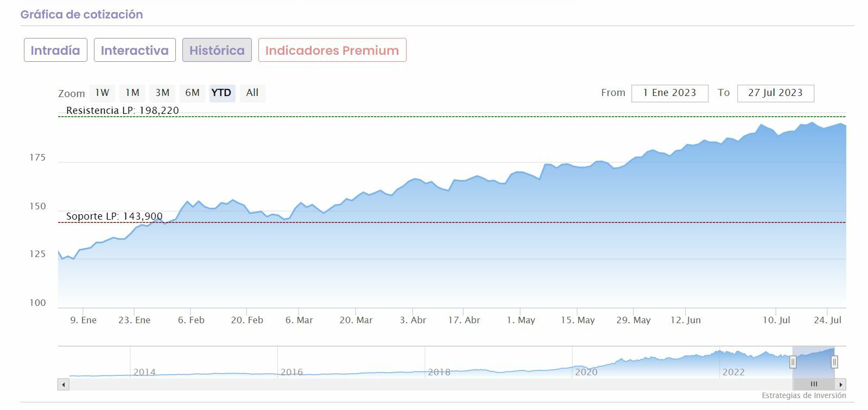This screenshot has height=410, width=868.
Task: Set zoom range to 1W
Action: pyautogui.click(x=102, y=93)
